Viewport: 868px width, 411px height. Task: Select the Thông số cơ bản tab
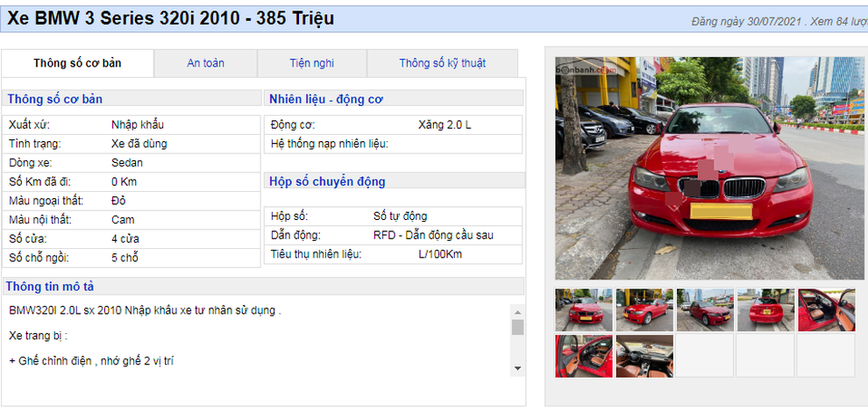pyautogui.click(x=77, y=63)
